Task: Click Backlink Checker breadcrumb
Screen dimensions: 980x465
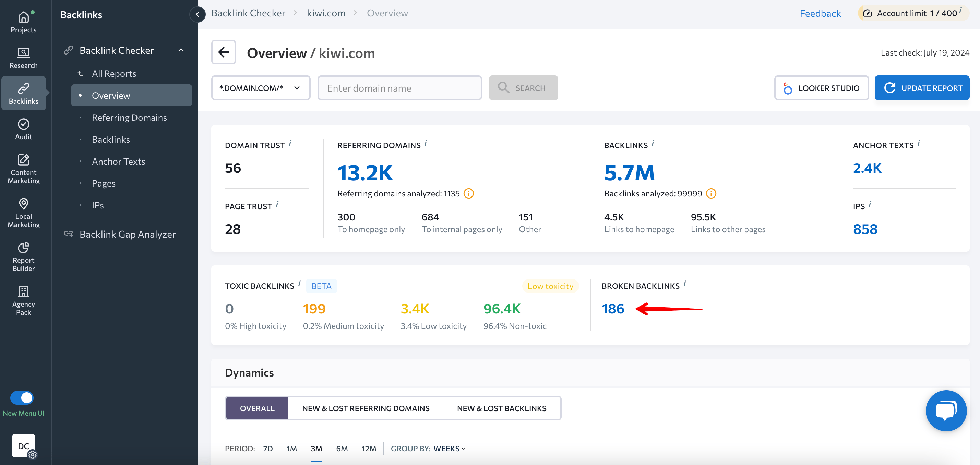Action: (248, 13)
